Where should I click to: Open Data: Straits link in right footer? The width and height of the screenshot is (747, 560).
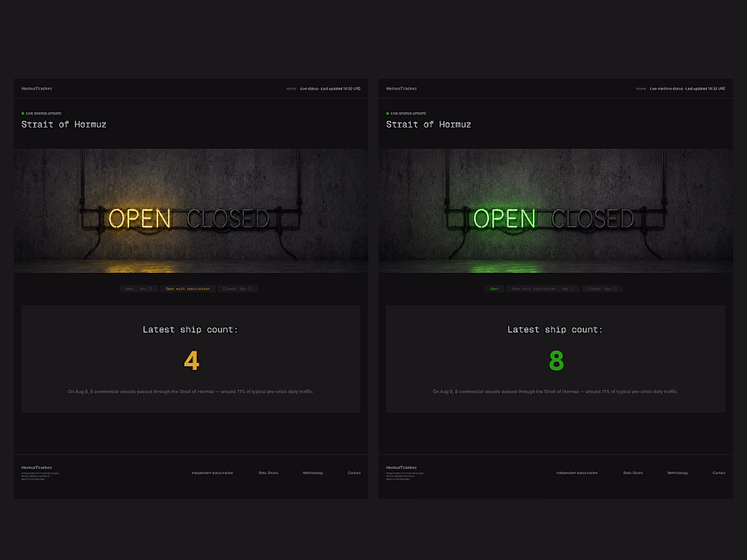point(633,473)
